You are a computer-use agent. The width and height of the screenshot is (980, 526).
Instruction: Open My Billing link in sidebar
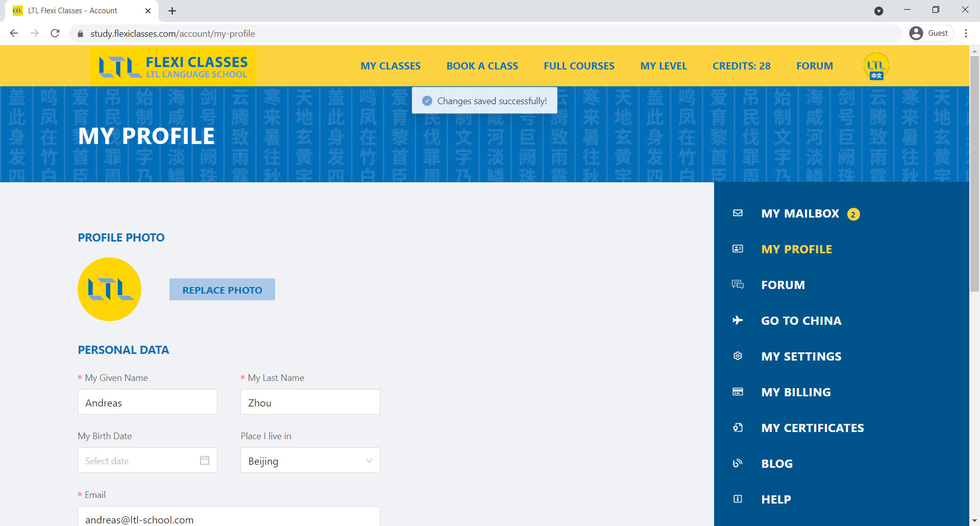pos(796,392)
